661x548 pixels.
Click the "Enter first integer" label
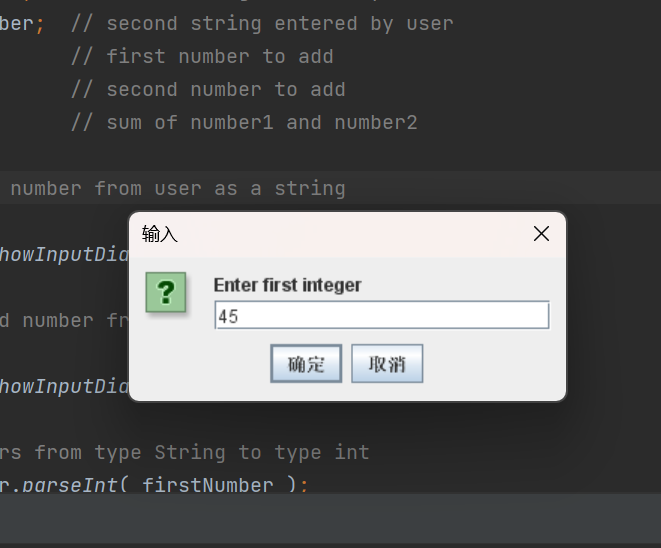tap(287, 285)
